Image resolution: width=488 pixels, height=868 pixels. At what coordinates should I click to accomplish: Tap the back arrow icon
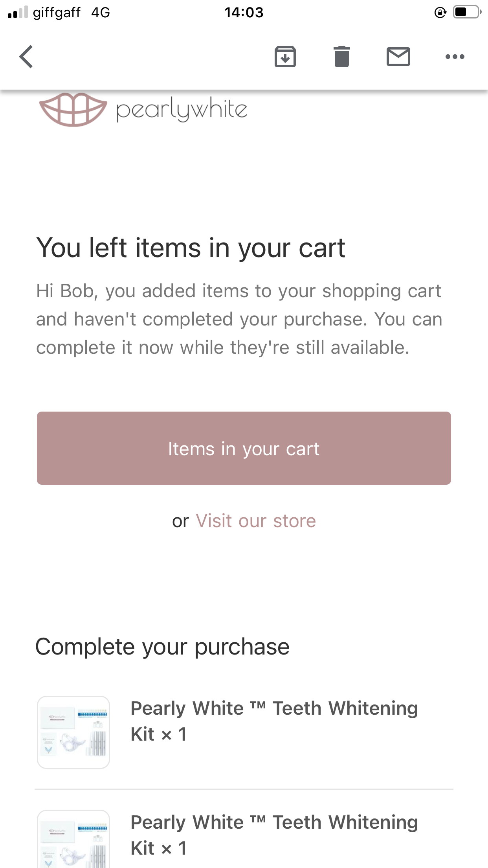point(26,57)
